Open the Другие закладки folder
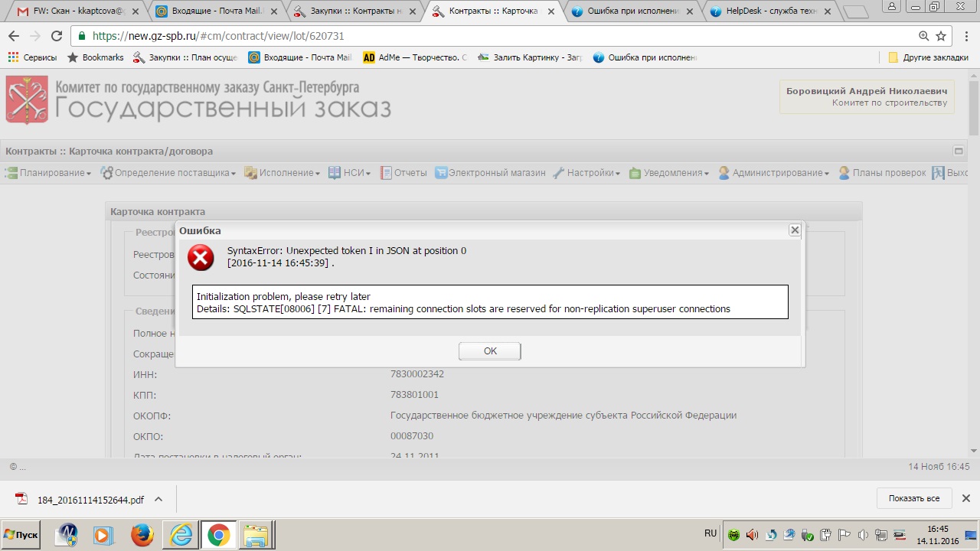 (x=928, y=57)
